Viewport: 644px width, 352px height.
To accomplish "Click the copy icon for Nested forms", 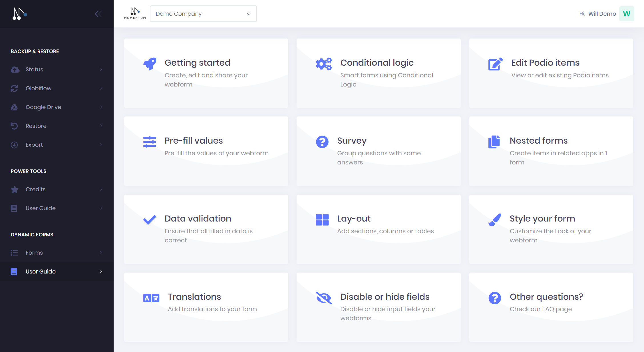I will pos(494,142).
